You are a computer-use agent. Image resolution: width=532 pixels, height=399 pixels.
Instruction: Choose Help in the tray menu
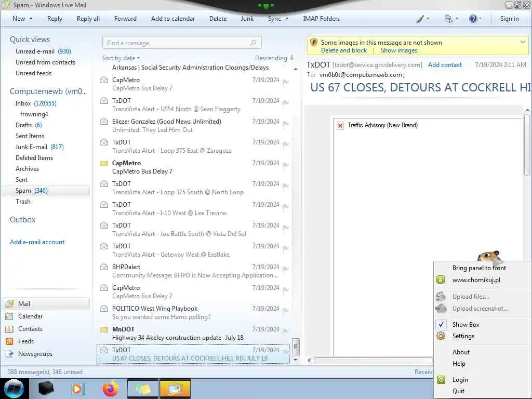coord(459,364)
